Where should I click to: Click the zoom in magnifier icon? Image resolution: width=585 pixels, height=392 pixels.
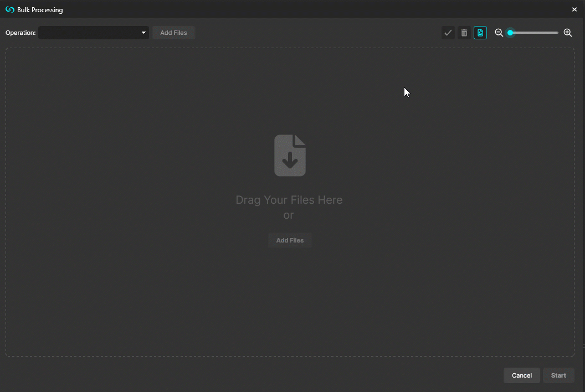(x=568, y=33)
